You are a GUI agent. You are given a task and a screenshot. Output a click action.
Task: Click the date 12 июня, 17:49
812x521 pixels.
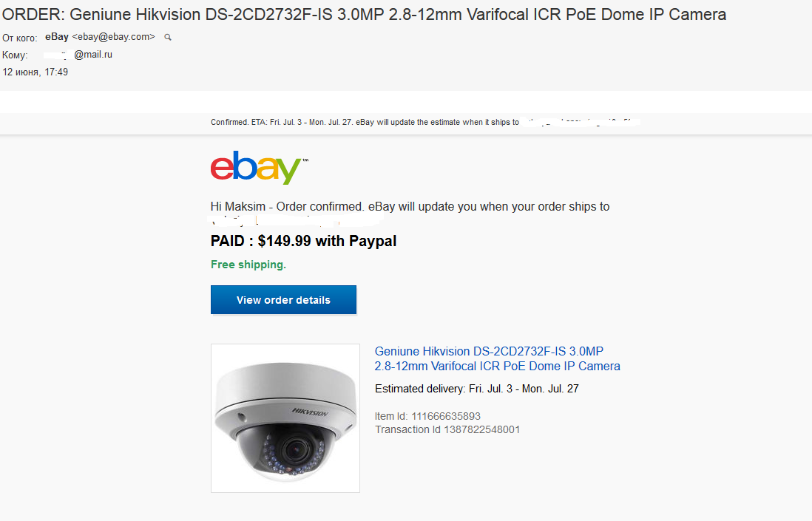click(35, 72)
